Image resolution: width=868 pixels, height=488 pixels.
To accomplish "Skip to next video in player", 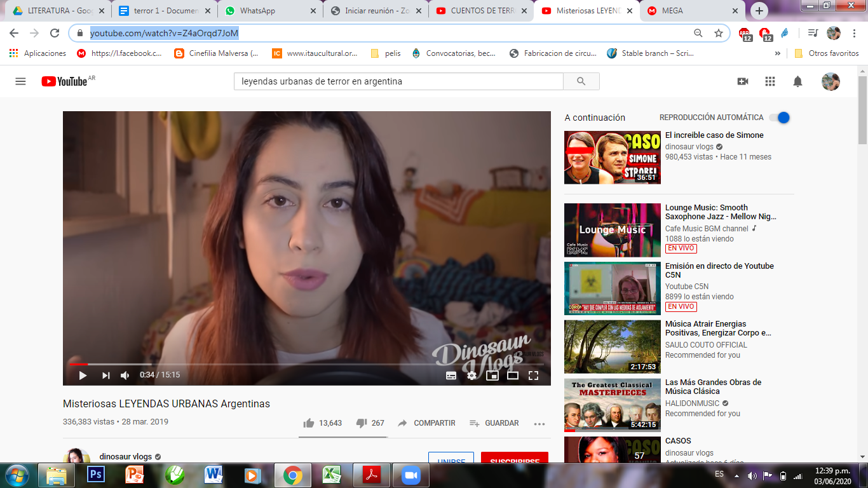I will 105,375.
